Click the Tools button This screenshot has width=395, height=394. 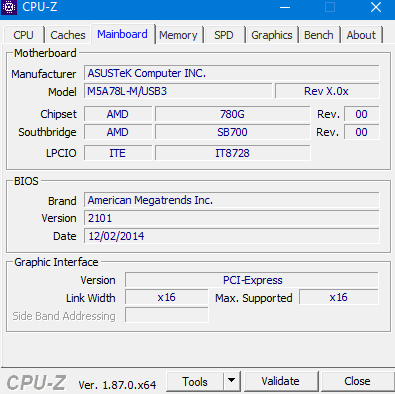(x=195, y=381)
